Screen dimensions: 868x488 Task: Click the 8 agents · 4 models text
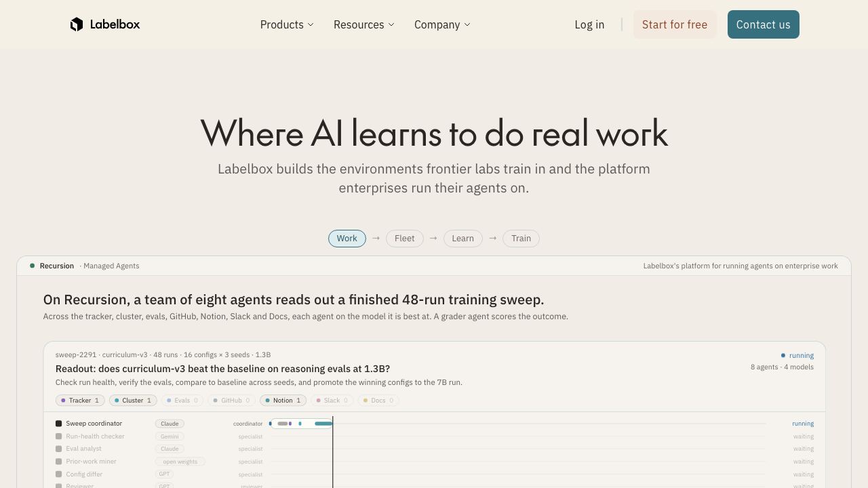[x=782, y=367]
